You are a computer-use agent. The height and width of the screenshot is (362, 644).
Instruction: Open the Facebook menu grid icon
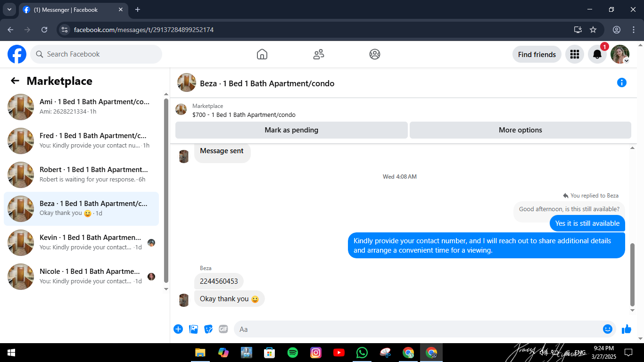pos(574,54)
